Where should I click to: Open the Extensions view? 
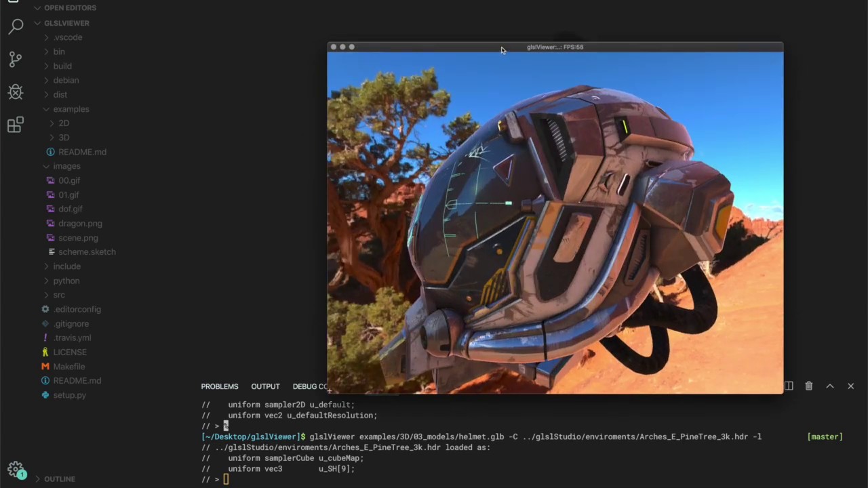point(16,125)
